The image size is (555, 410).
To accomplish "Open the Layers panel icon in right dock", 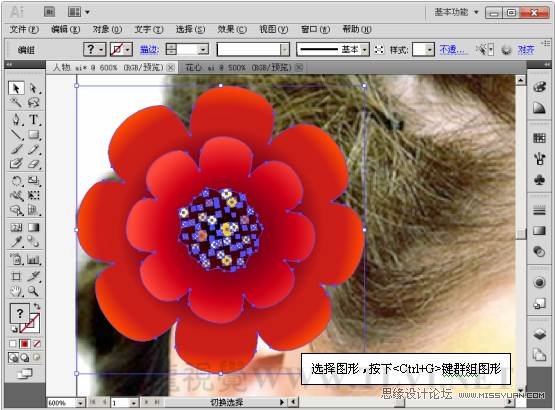I will click(539, 334).
